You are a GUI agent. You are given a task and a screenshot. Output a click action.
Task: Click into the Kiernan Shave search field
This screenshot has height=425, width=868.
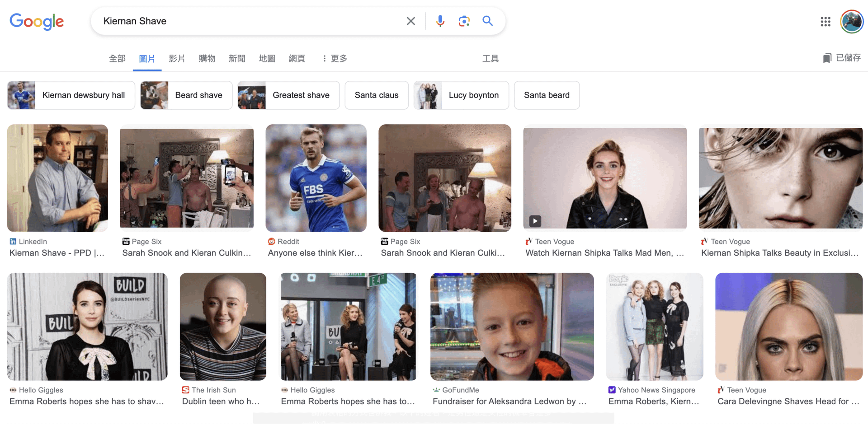[x=249, y=21]
